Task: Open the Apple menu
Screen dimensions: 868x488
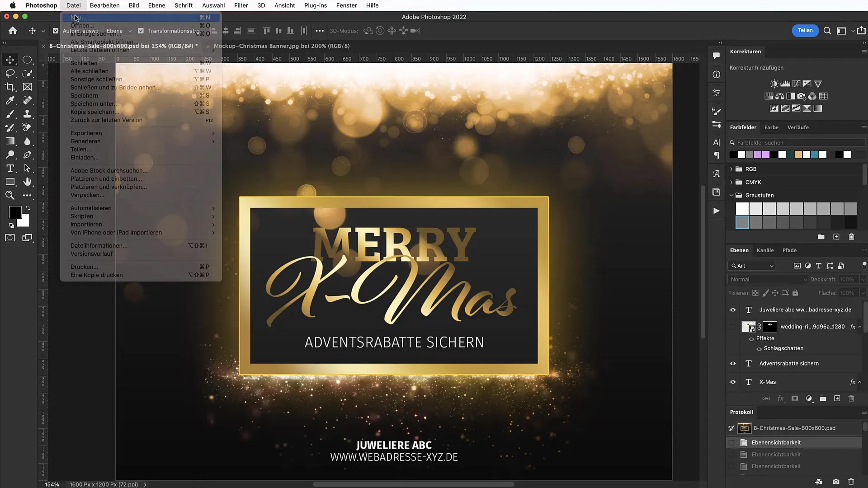Action: (13, 5)
